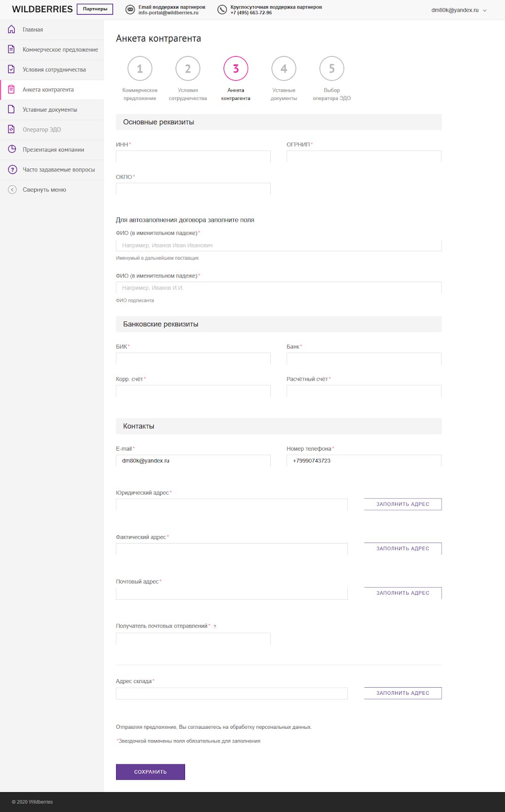Focus the ИНН input field
This screenshot has height=812, width=505.
193,156
